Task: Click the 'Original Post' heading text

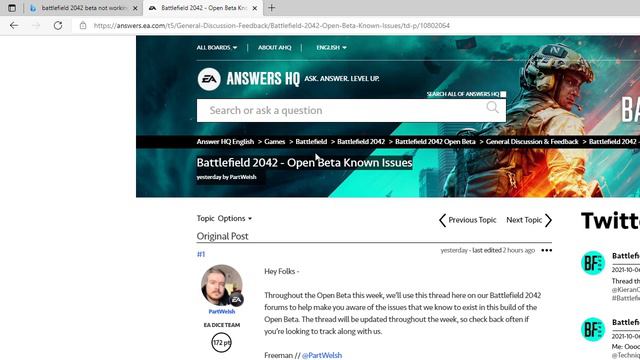Action: tap(222, 236)
